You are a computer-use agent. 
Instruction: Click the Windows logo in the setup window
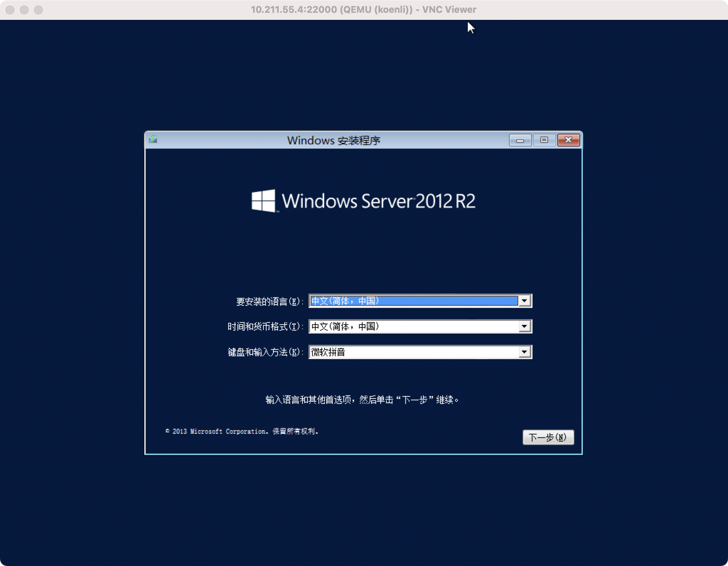[263, 201]
